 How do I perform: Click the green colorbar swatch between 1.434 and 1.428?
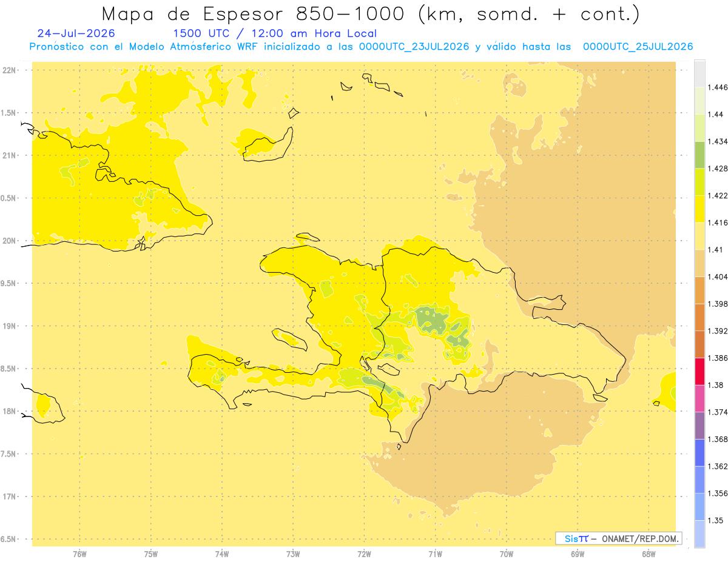click(699, 155)
